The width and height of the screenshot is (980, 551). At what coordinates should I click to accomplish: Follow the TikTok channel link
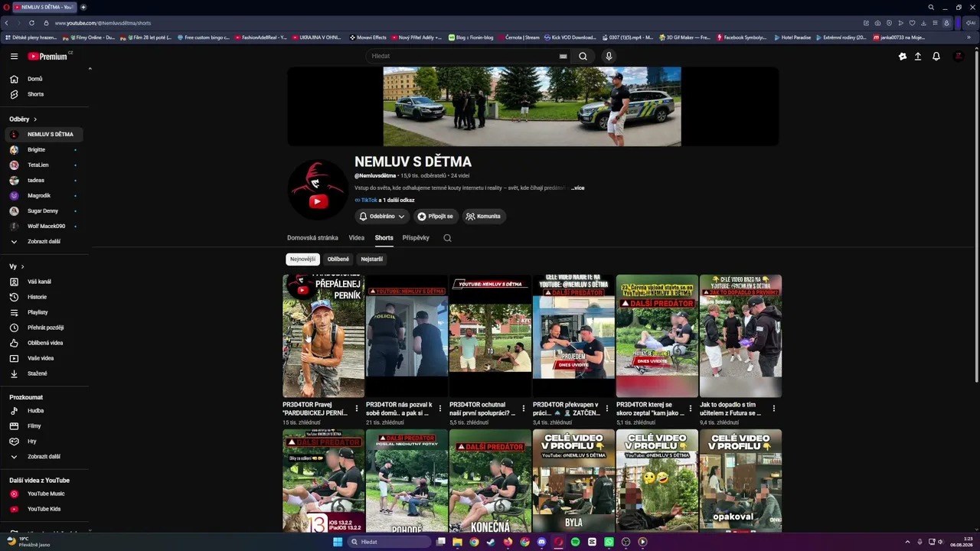369,201
